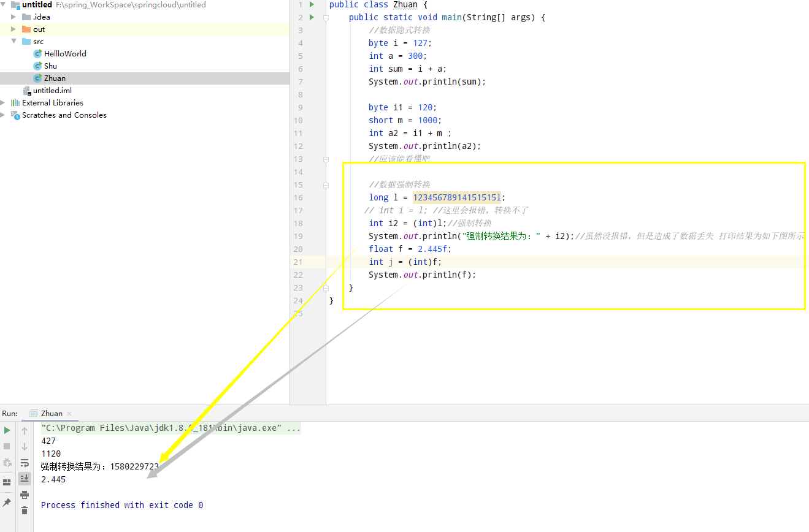Click the Rerun green play button in Run panel
The width and height of the screenshot is (809, 532).
click(x=7, y=430)
